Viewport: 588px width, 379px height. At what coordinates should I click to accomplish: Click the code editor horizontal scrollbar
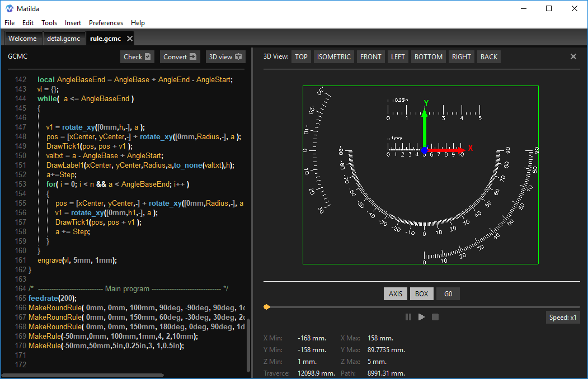(84, 375)
